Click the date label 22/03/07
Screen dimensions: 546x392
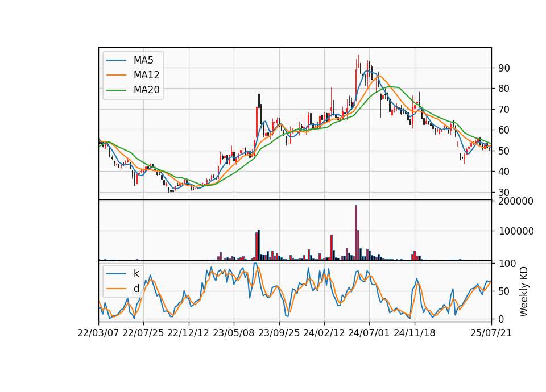click(x=98, y=333)
